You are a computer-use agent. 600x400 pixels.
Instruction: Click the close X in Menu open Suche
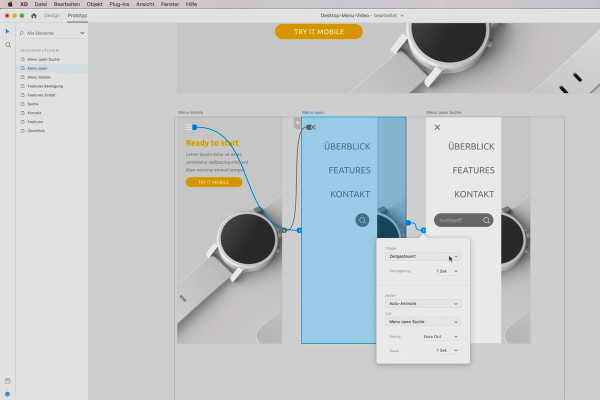click(x=437, y=127)
